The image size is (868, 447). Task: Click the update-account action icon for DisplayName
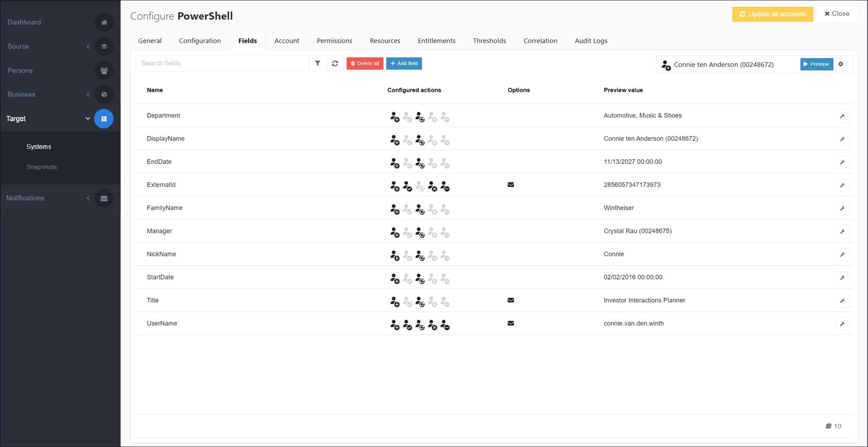420,140
